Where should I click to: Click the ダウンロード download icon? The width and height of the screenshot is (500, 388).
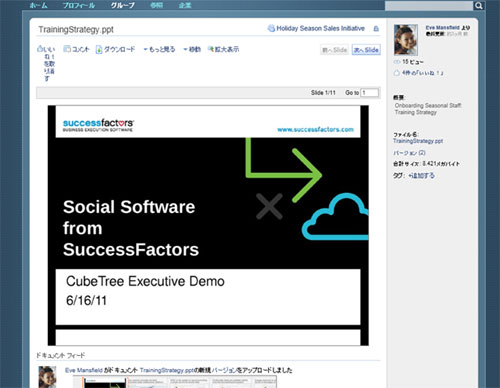[99, 49]
